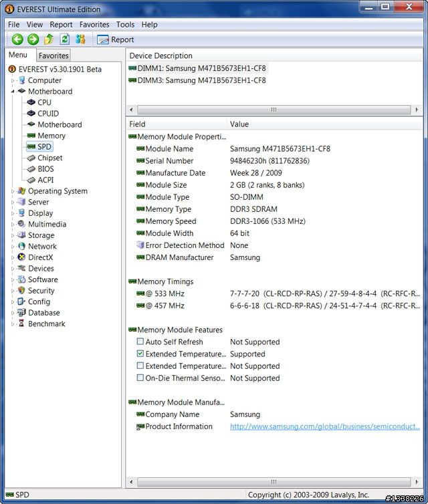Click the Report button in the toolbar

click(116, 39)
